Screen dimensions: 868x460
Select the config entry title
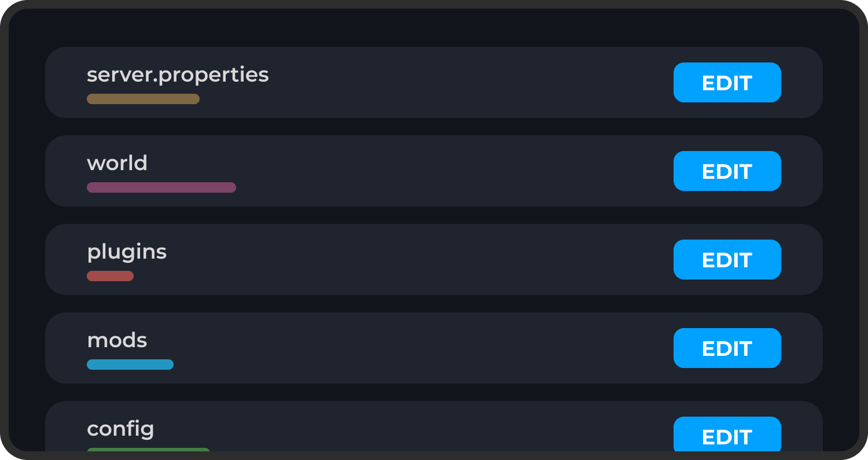pyautogui.click(x=120, y=429)
